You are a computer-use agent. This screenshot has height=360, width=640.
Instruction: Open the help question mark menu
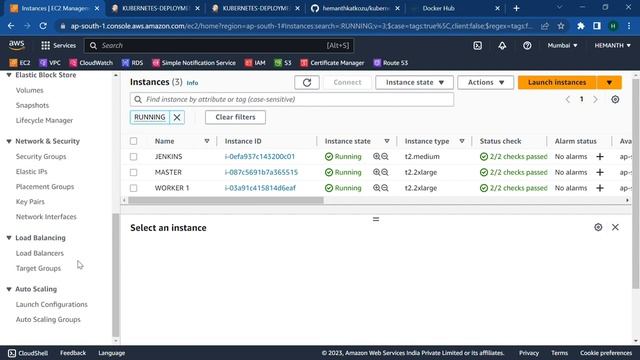click(x=527, y=46)
